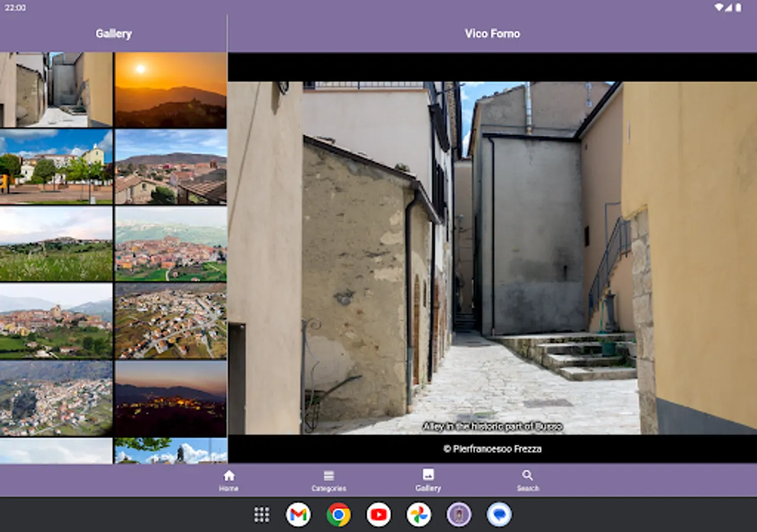Launch Chrome from the taskbar
The height and width of the screenshot is (532, 757).
point(338,515)
